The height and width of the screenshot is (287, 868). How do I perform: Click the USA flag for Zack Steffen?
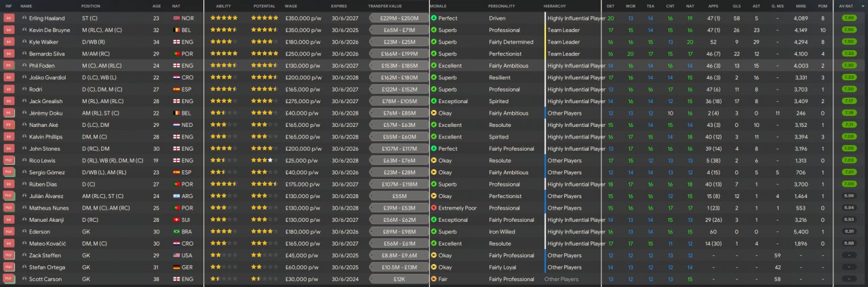click(177, 255)
